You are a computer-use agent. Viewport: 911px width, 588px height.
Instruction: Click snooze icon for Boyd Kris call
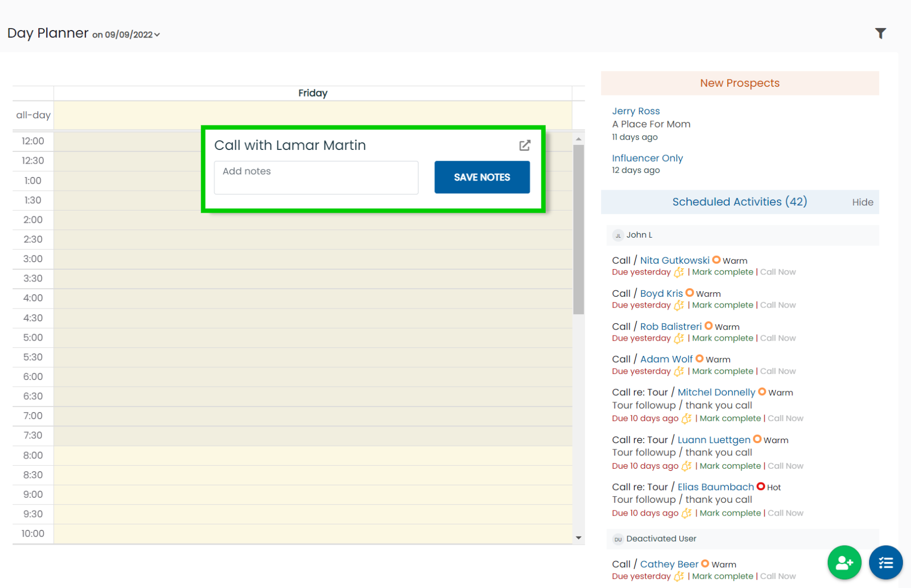pos(679,305)
